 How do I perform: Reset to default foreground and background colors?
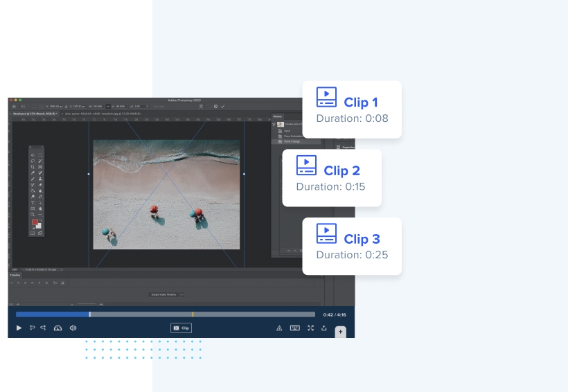click(x=33, y=228)
